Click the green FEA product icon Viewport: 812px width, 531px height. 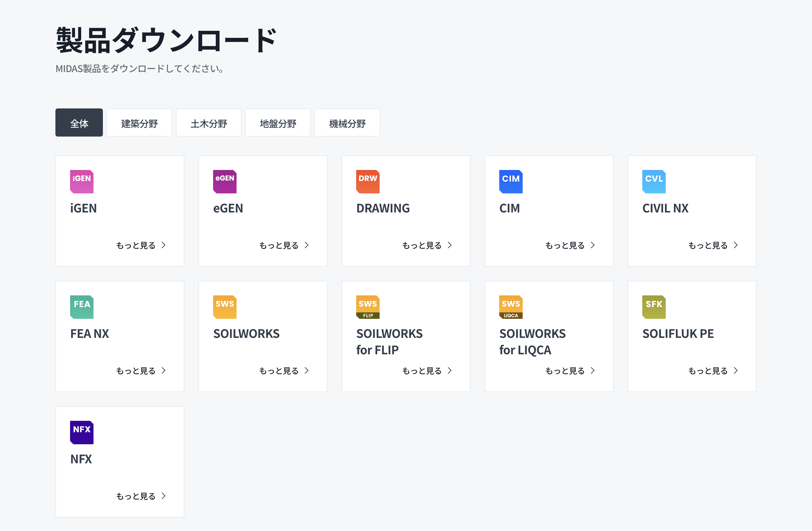81,307
